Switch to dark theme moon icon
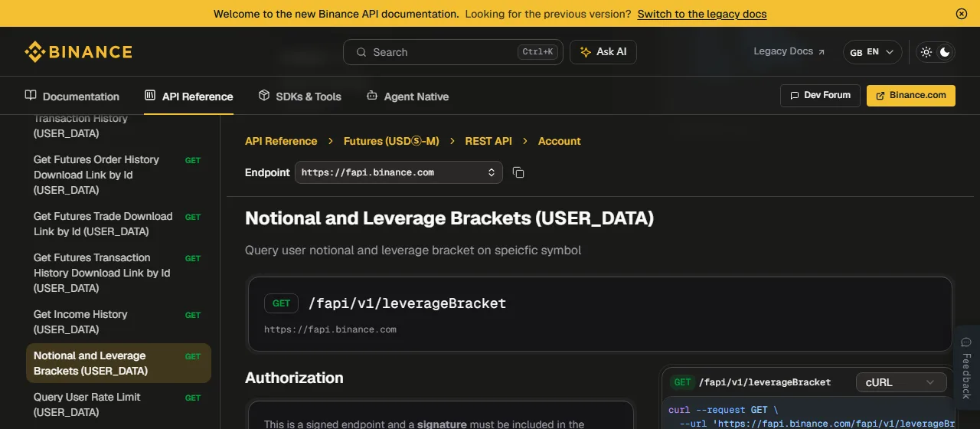The image size is (980, 429). 946,52
